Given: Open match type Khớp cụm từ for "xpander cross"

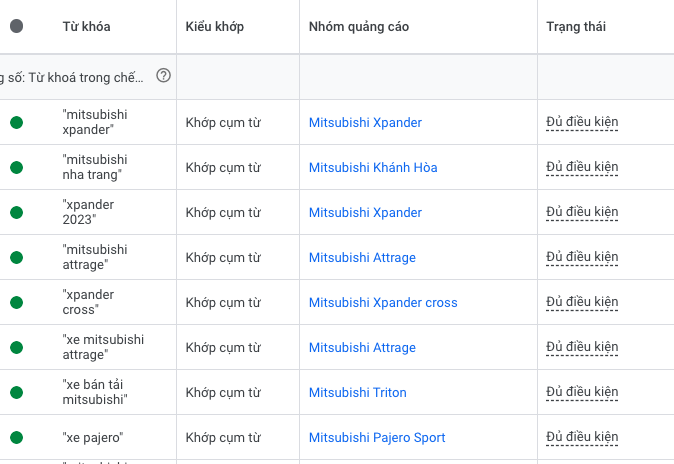Looking at the screenshot, I should click(x=223, y=303).
